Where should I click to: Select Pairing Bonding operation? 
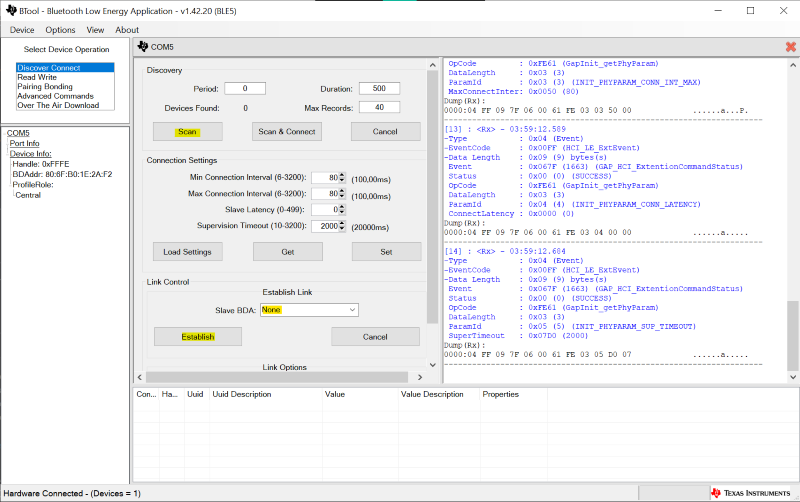tap(65, 87)
